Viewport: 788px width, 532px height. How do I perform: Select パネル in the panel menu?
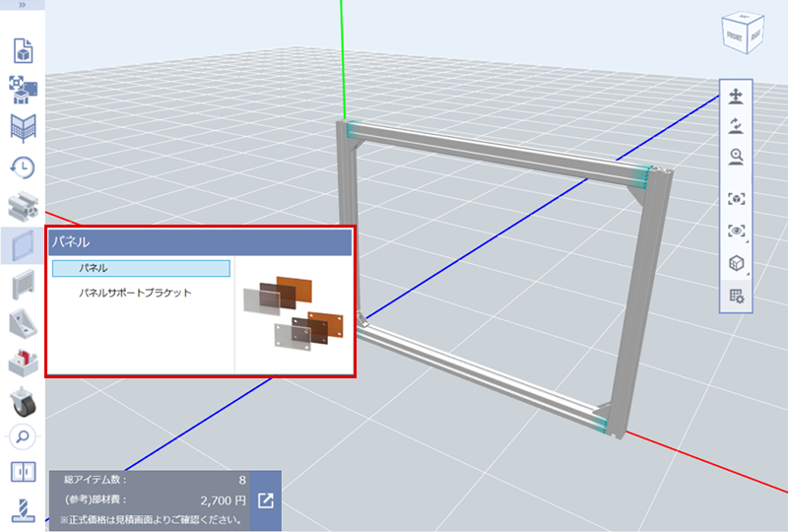point(141,268)
